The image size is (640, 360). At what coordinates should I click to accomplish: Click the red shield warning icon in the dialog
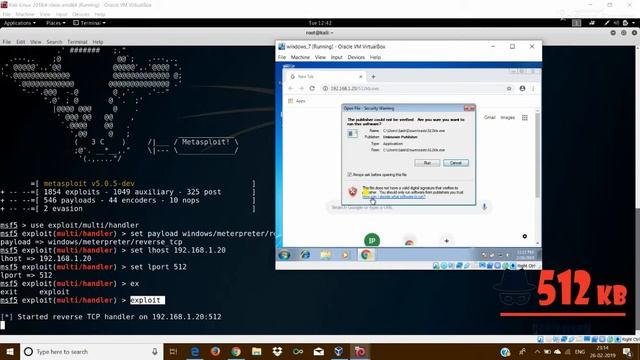pyautogui.click(x=353, y=191)
